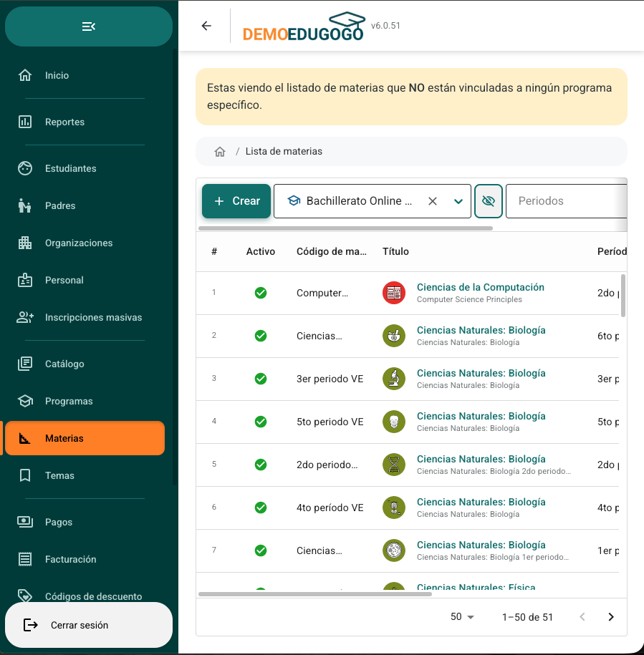This screenshot has width=644, height=655.
Task: Expand the program filter dropdown arrow
Action: point(458,201)
